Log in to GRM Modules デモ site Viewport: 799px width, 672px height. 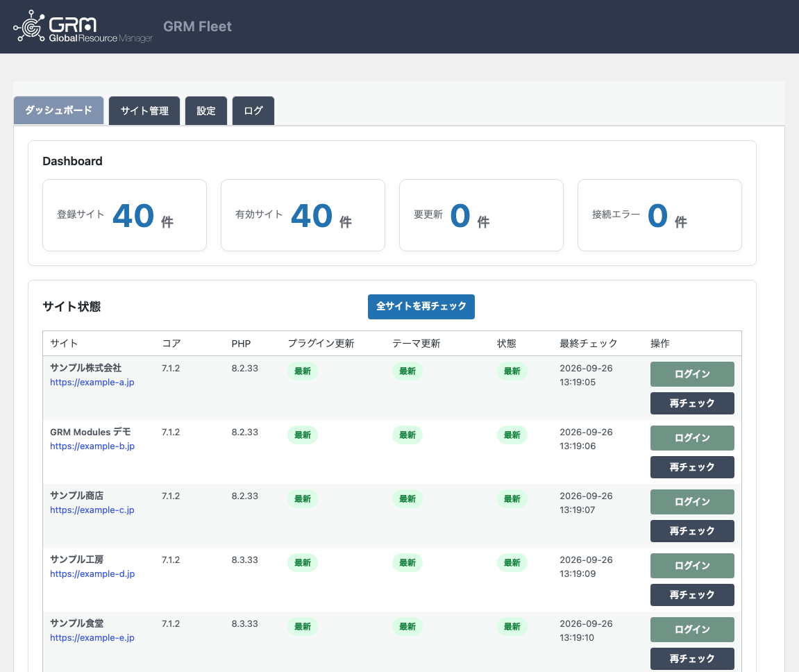point(692,438)
